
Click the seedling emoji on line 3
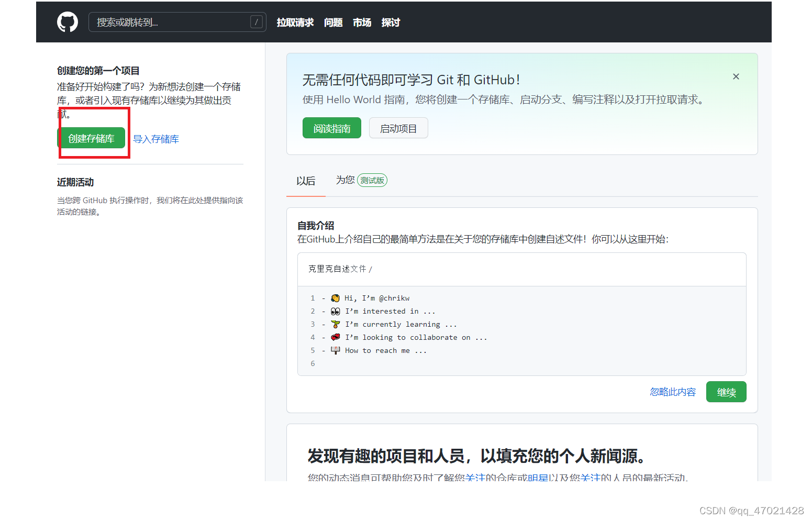(335, 324)
